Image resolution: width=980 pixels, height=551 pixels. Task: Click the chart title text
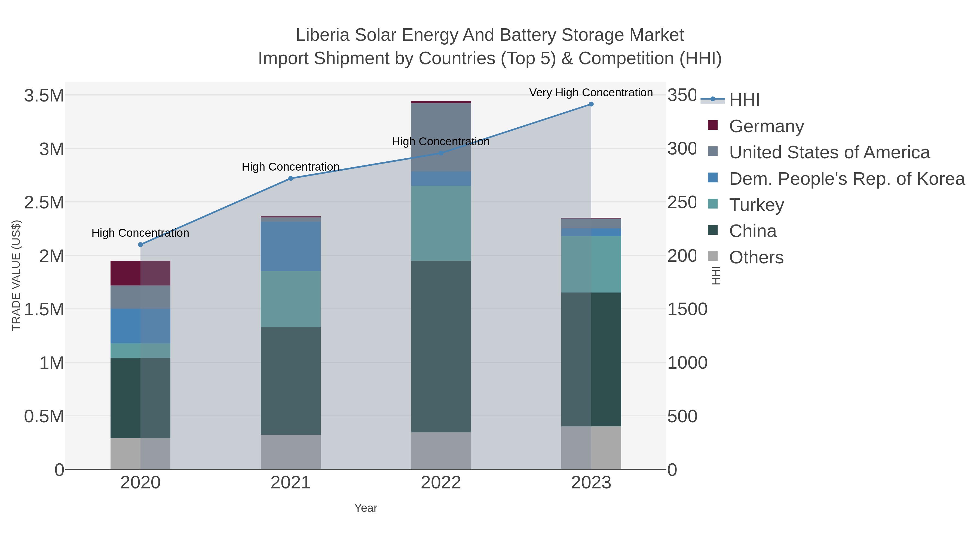coord(490,47)
